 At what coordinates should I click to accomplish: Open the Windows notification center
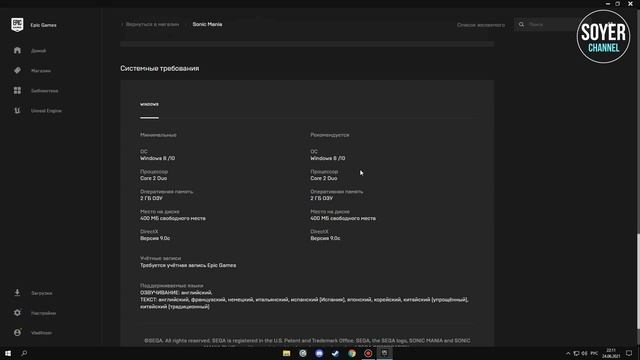pyautogui.click(x=629, y=353)
